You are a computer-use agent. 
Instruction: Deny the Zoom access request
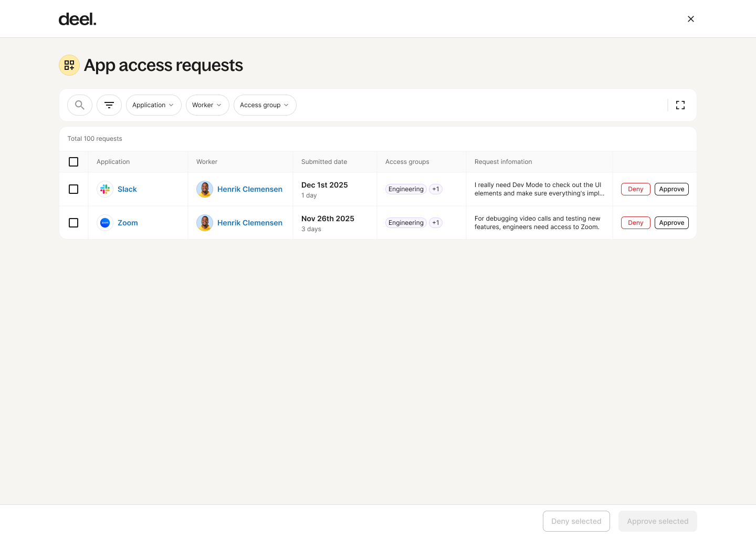(635, 223)
